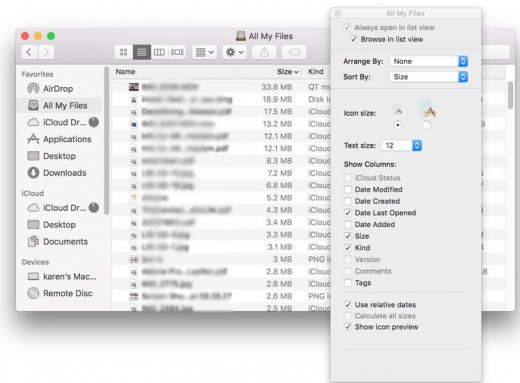Viewport: 520px width, 383px height.
Task: Uncheck Date Last Opened column
Action: pos(348,213)
